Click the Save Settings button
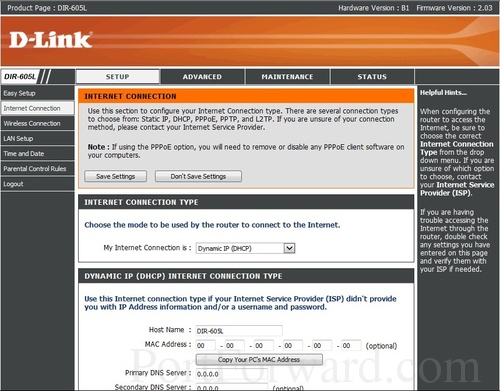Viewport: 500px width, 391px height. (x=116, y=176)
